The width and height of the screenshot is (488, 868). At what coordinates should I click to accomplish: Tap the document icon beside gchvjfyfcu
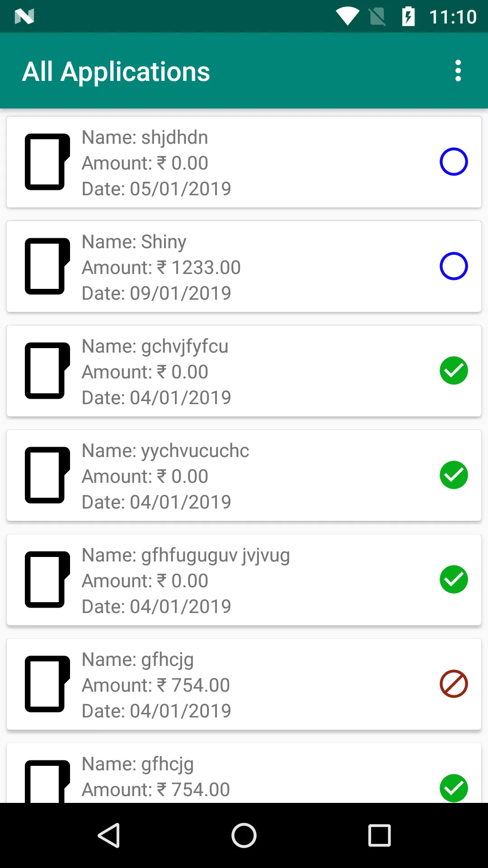47,371
